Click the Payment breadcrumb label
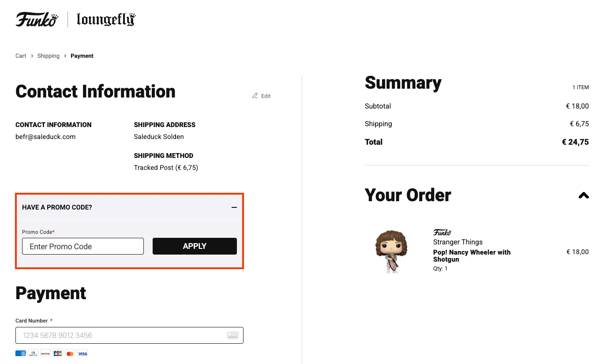 (x=82, y=56)
